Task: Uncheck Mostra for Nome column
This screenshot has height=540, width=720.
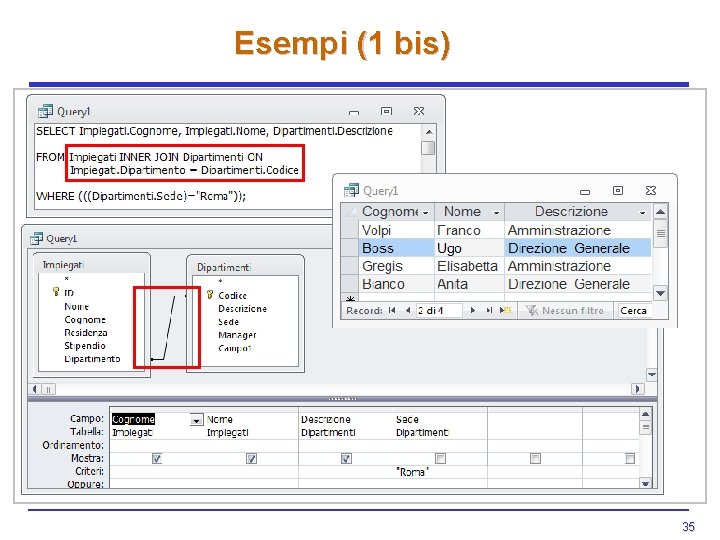Action: 251,458
